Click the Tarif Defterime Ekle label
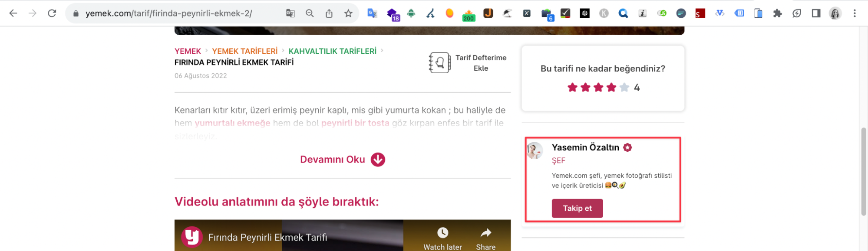Viewport: 868px width, 251px height. click(x=481, y=63)
